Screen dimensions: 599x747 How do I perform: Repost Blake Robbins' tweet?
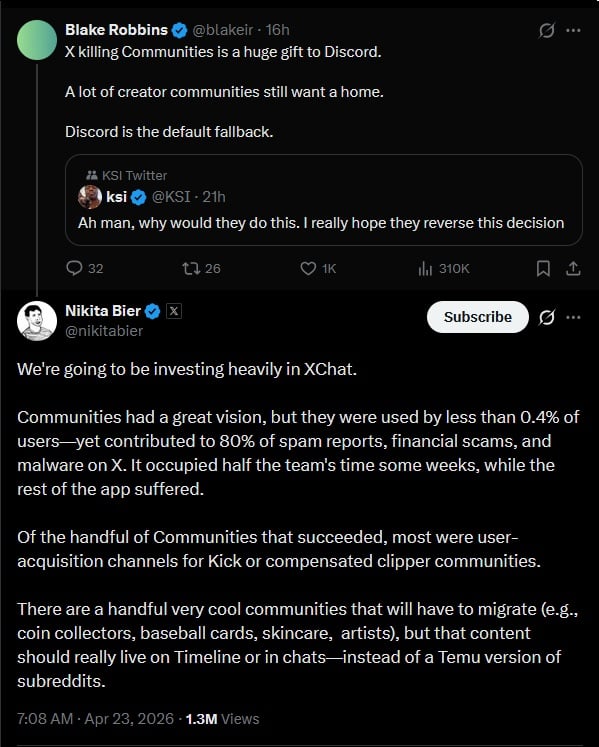point(191,268)
